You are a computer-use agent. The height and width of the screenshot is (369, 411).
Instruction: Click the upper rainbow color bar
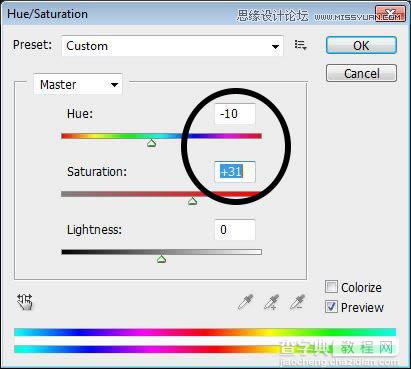[205, 332]
